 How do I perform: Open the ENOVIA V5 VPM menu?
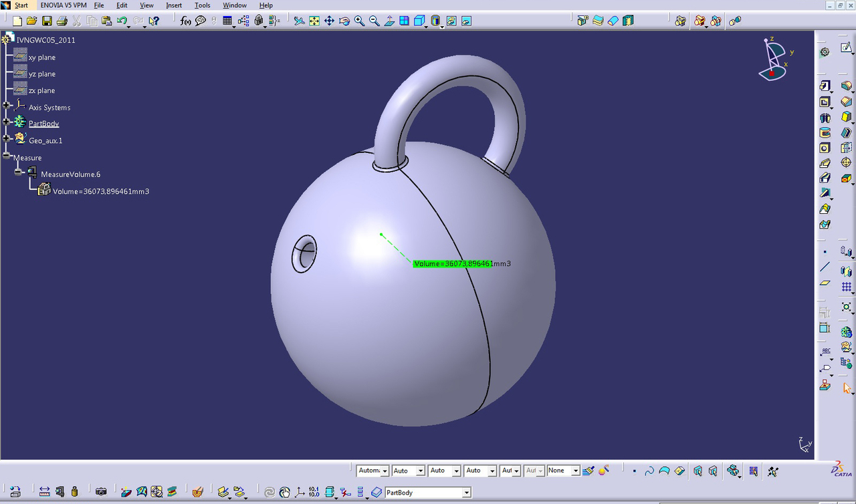click(63, 5)
